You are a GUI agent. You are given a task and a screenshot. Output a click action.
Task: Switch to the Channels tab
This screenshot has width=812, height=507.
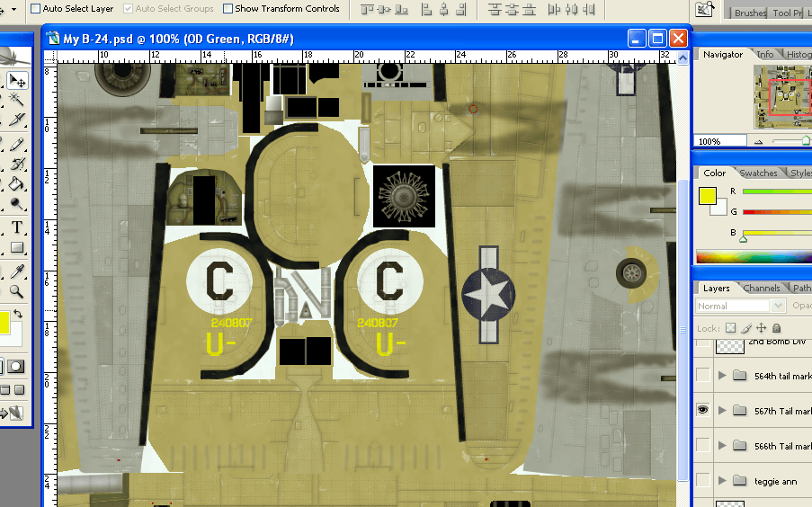[762, 288]
